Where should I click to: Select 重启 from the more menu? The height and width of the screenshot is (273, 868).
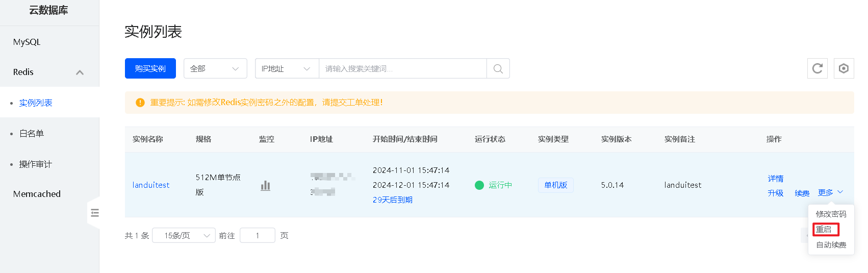tap(824, 230)
